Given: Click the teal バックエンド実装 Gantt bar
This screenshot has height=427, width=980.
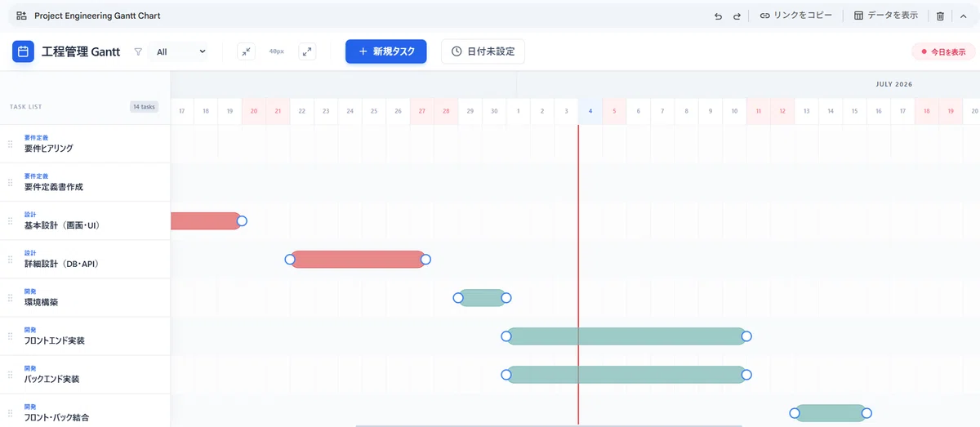Looking at the screenshot, I should [626, 375].
